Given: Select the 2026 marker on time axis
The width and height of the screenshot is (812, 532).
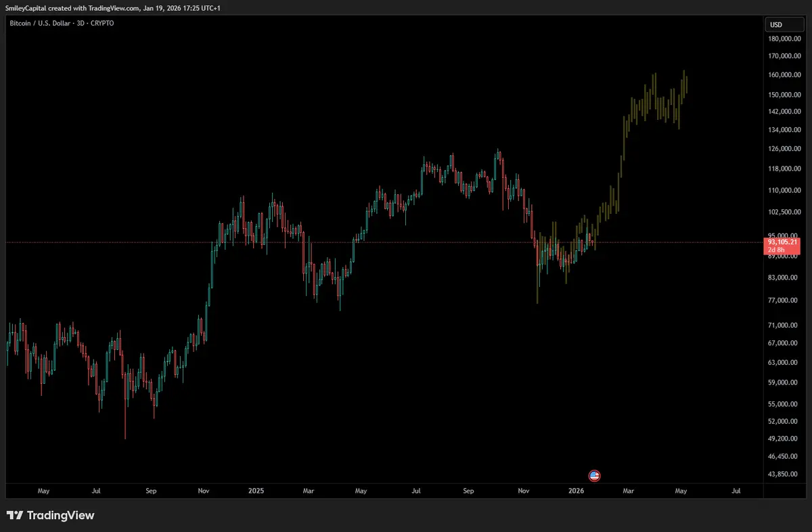Looking at the screenshot, I should pos(576,490).
